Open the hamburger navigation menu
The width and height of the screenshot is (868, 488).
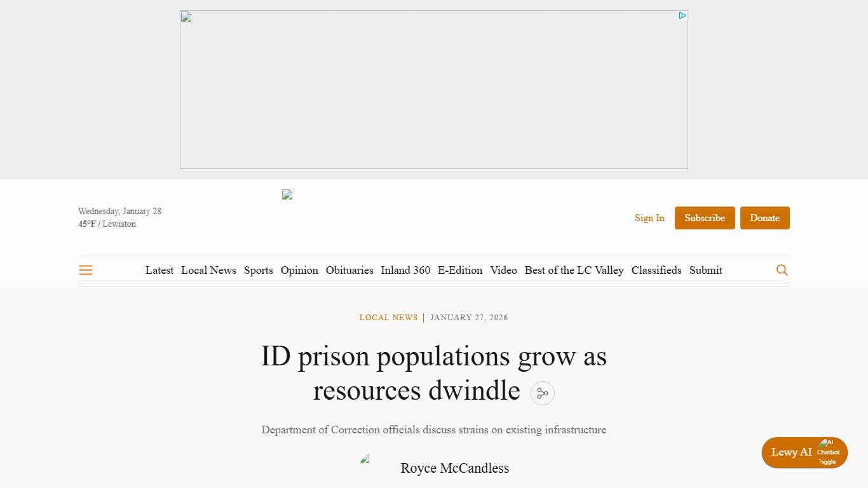85,269
